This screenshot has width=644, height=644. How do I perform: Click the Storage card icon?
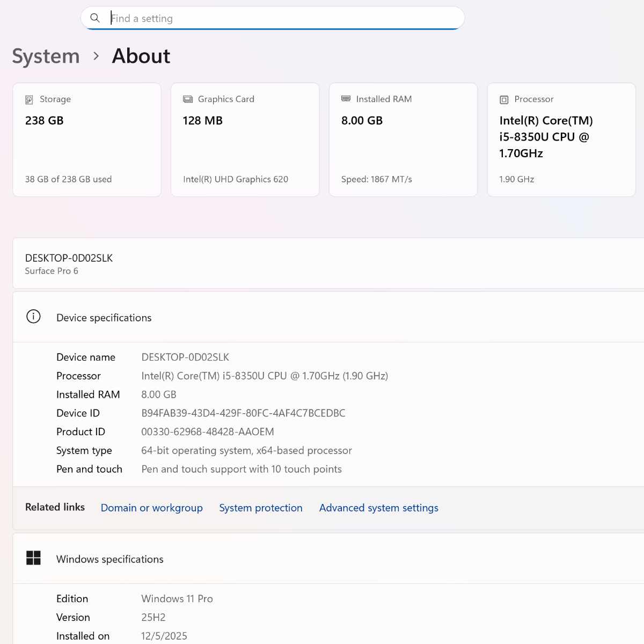pyautogui.click(x=29, y=99)
